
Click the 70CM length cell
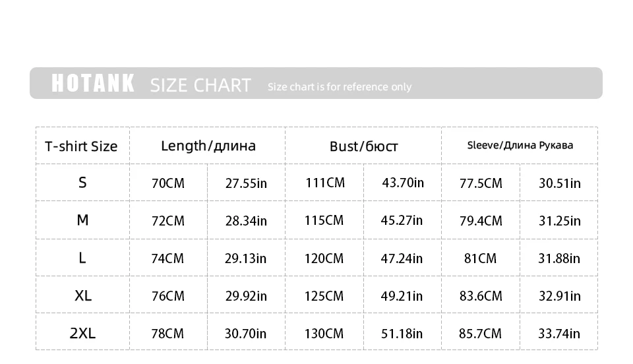pos(168,183)
